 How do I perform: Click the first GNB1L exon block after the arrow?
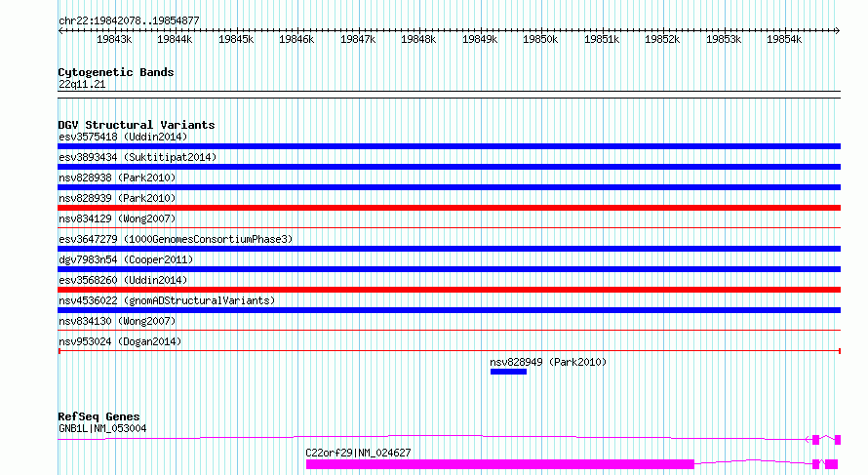click(x=815, y=440)
